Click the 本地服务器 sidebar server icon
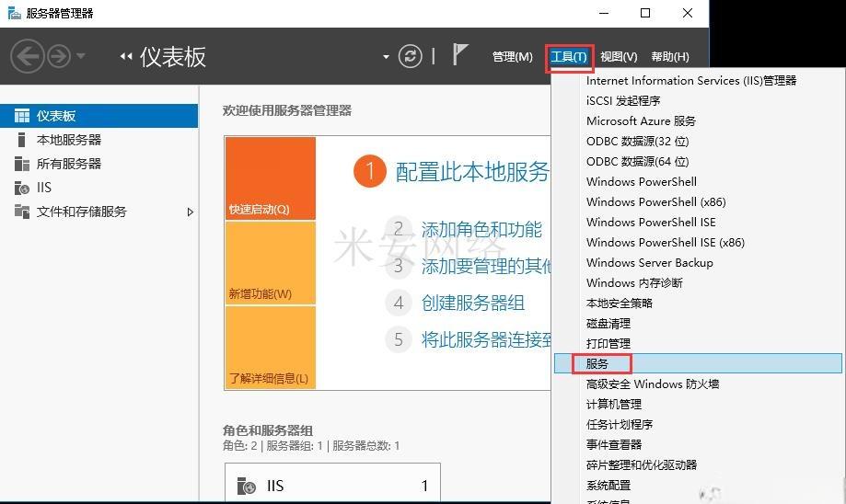This screenshot has width=846, height=504. coord(21,140)
